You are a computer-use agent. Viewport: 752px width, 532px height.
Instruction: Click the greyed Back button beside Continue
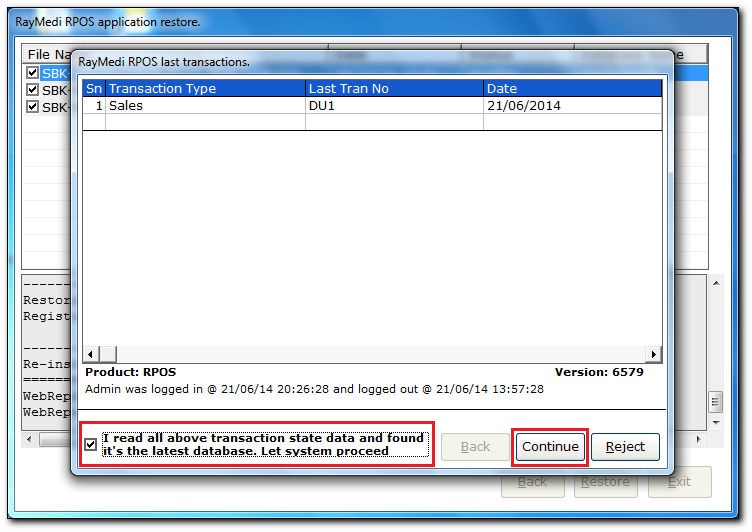tap(475, 447)
